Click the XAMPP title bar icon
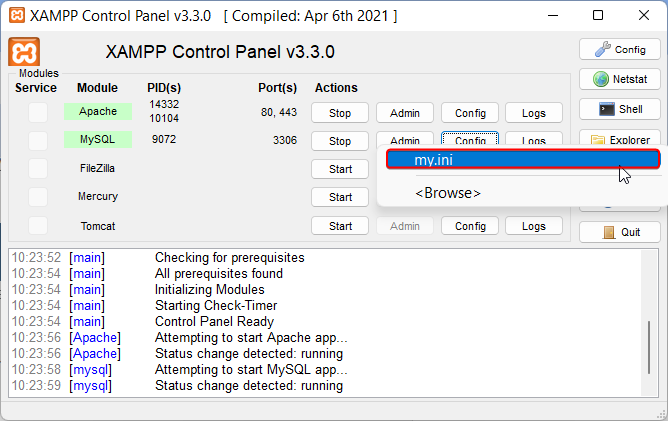Screen dimensions: 668x421 pyautogui.click(x=17, y=15)
